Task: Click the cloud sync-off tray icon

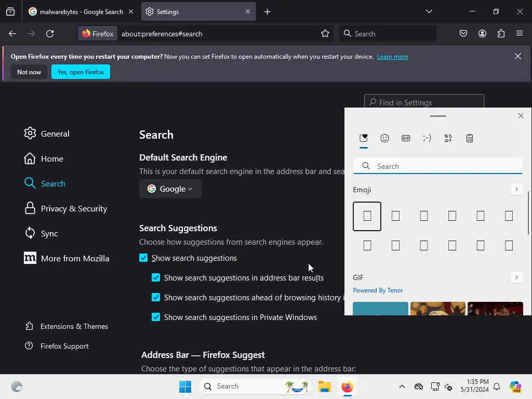Action: coord(419,387)
